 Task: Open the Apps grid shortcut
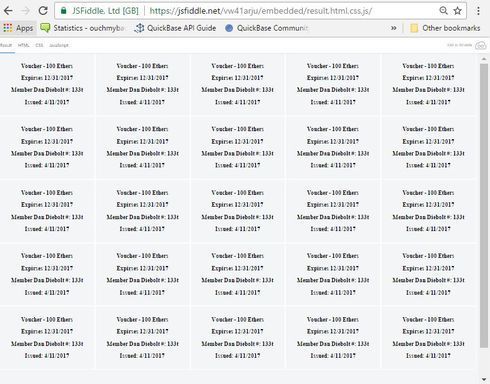coord(18,28)
